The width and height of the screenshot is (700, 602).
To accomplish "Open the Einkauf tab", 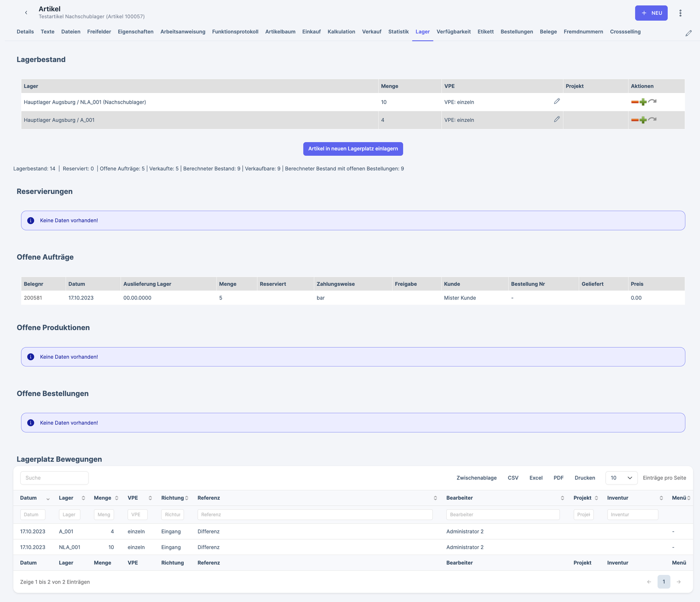I will pos(311,32).
